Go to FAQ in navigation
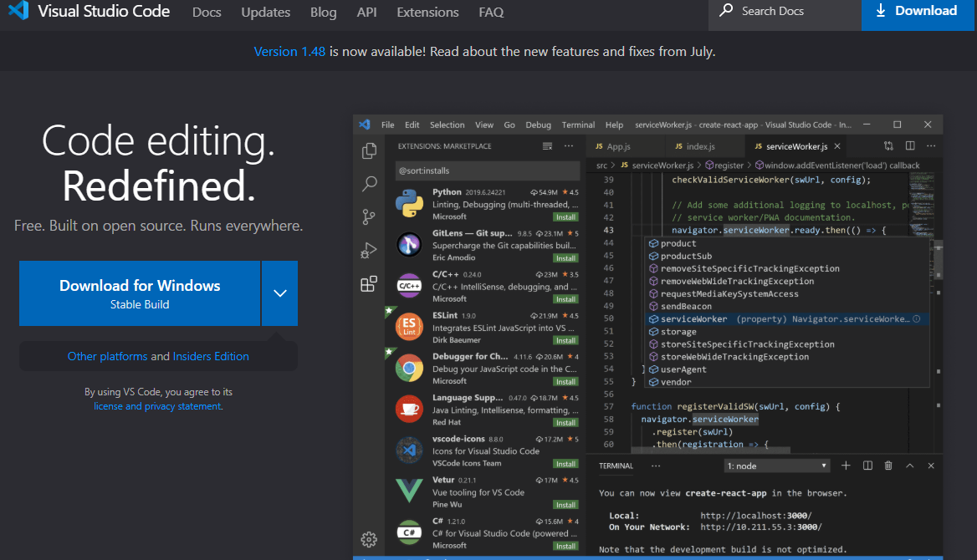 [491, 13]
